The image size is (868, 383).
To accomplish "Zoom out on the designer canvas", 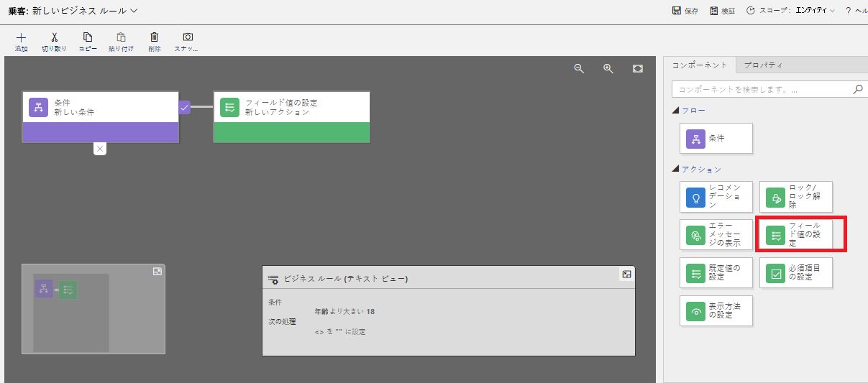I will [579, 68].
